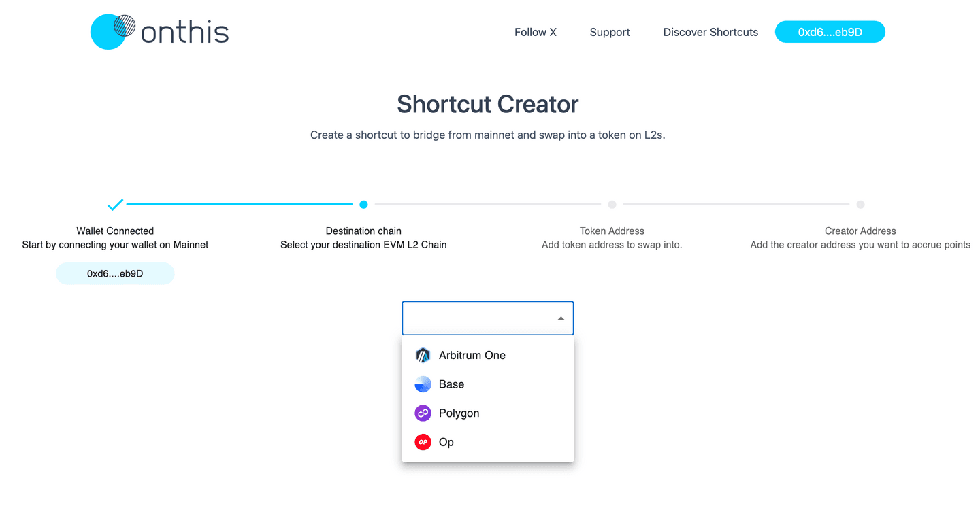Click the onthis logo icon
This screenshot has width=980, height=527.
click(113, 31)
